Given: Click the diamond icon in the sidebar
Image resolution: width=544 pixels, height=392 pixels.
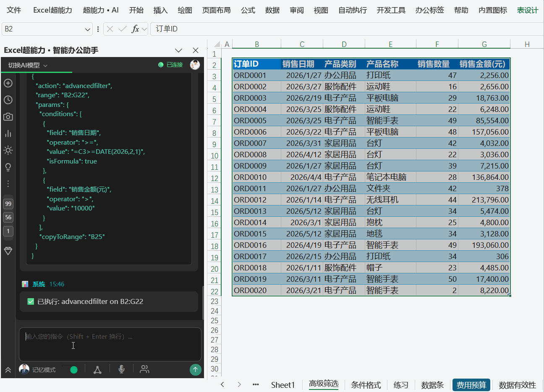Looking at the screenshot, I should [8, 251].
